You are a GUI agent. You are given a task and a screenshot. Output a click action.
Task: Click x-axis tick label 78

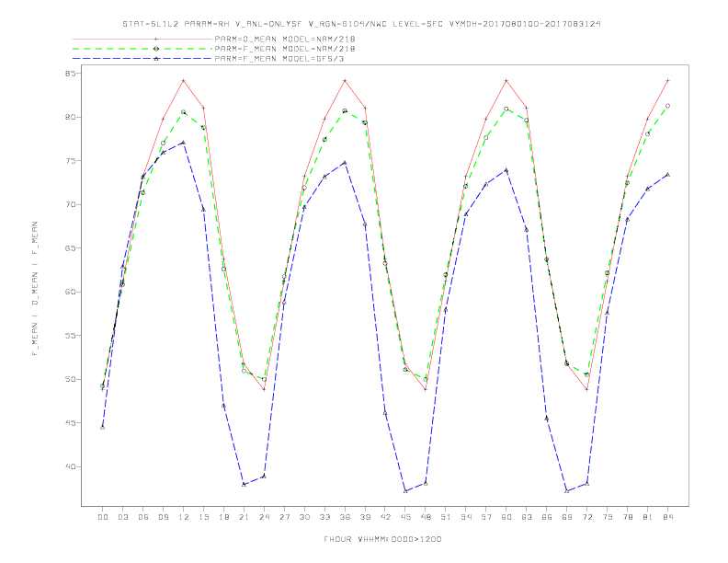[x=627, y=517]
